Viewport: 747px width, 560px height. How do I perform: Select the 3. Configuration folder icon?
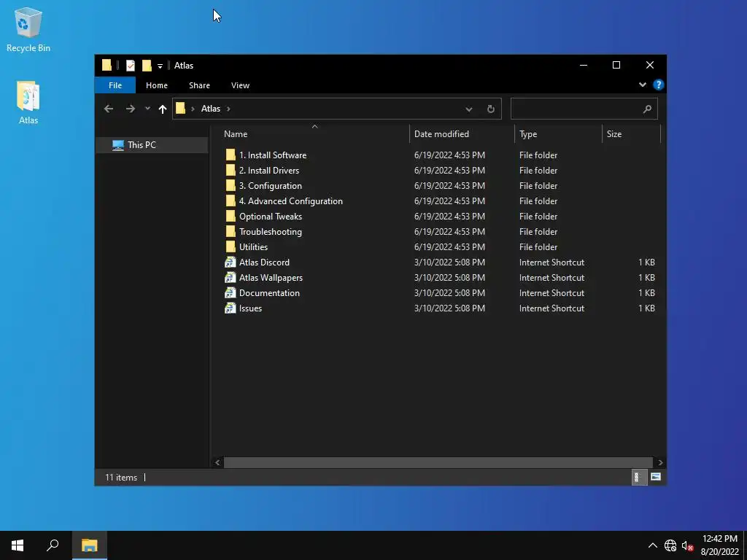pyautogui.click(x=231, y=185)
